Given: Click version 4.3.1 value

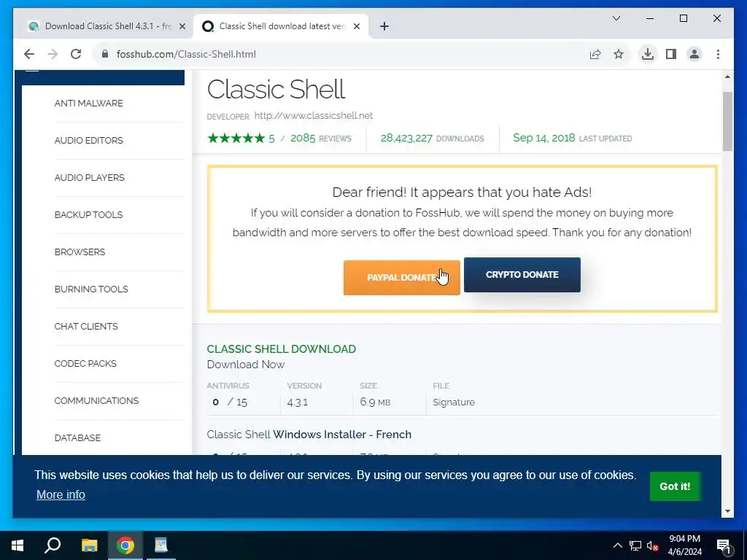Looking at the screenshot, I should [x=298, y=402].
